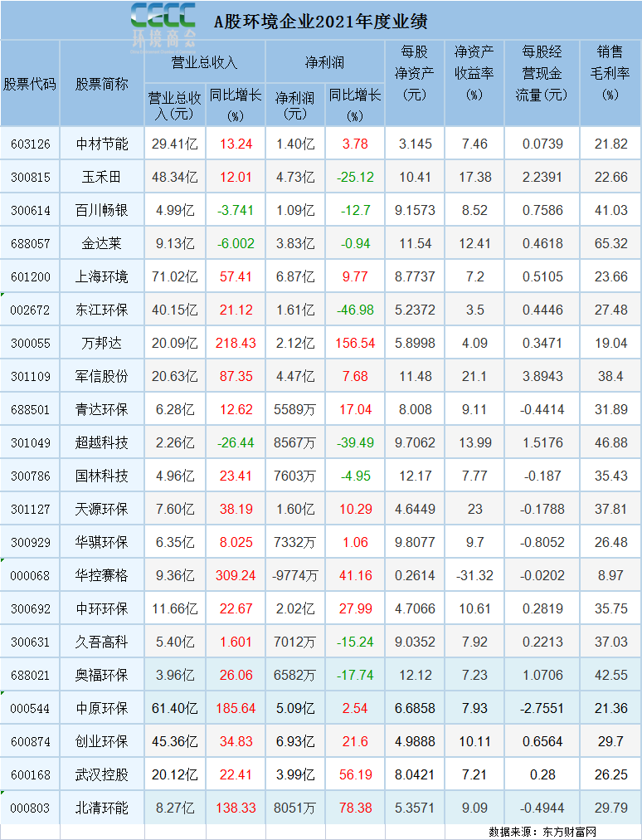This screenshot has width=642, height=840.
Task: Click stock code 600874 cell
Action: [31, 741]
